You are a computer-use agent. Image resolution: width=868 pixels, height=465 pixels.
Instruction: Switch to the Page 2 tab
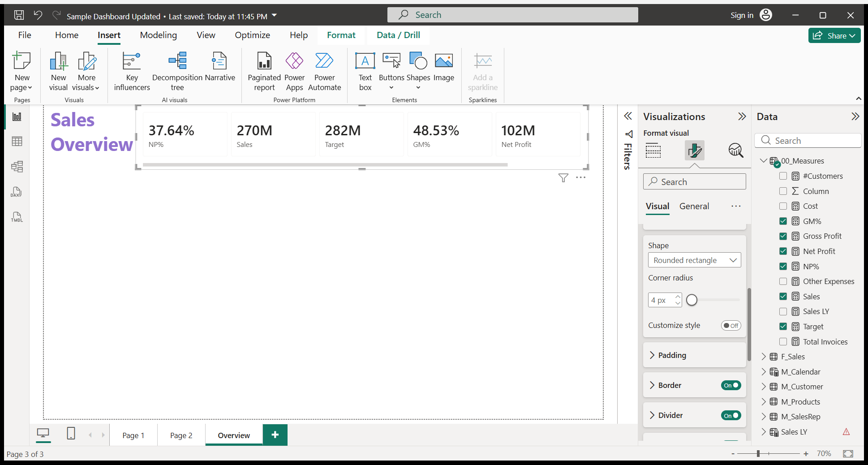point(181,435)
